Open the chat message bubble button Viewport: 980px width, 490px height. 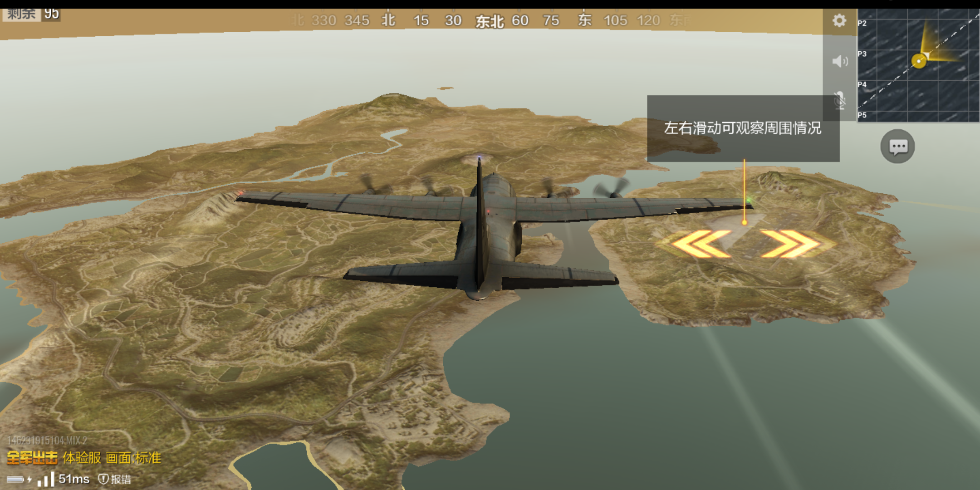pyautogui.click(x=898, y=146)
